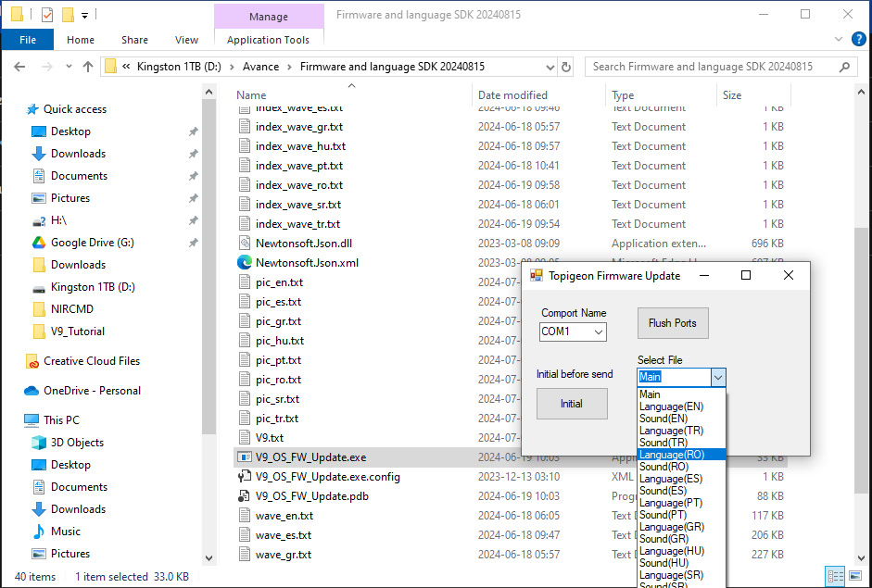Click the Flush Ports button
Viewport: 872px width, 588px height.
pyautogui.click(x=673, y=323)
